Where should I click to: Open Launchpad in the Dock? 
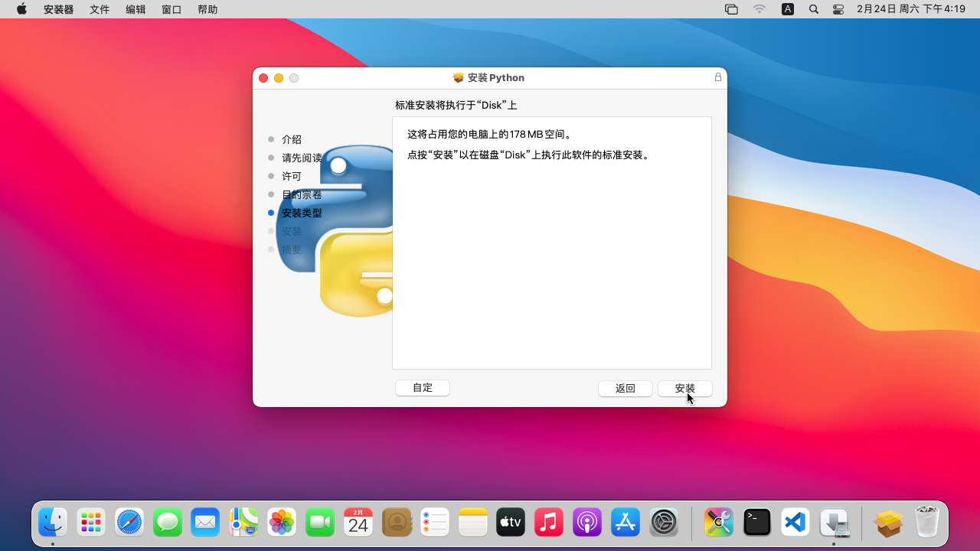click(91, 523)
